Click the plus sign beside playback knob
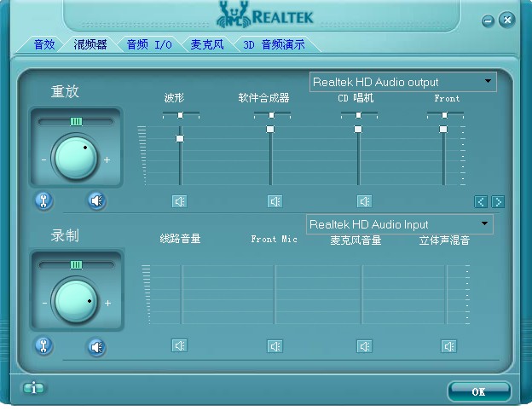The height and width of the screenshot is (417, 532). (x=107, y=159)
